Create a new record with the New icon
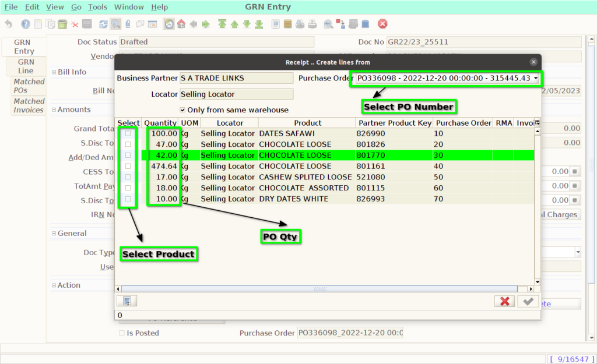Viewport: 597px width, 364px height. tap(38, 24)
